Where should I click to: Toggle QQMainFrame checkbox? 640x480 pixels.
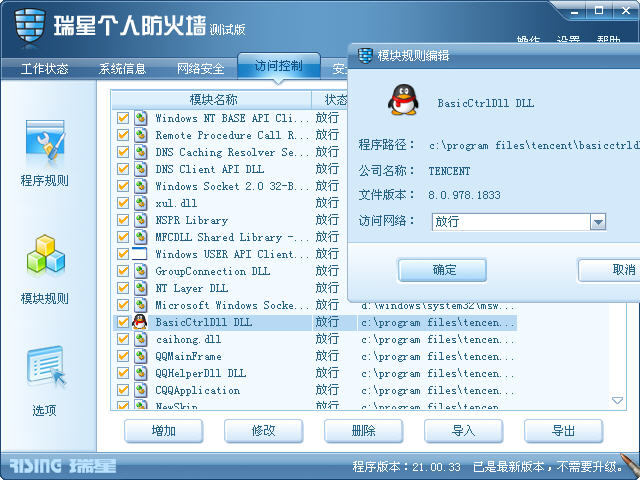pyautogui.click(x=123, y=356)
